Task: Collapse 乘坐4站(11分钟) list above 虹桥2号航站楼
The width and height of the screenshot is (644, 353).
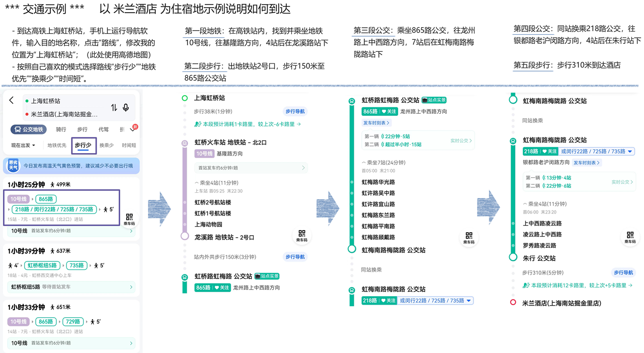Action: (x=216, y=183)
